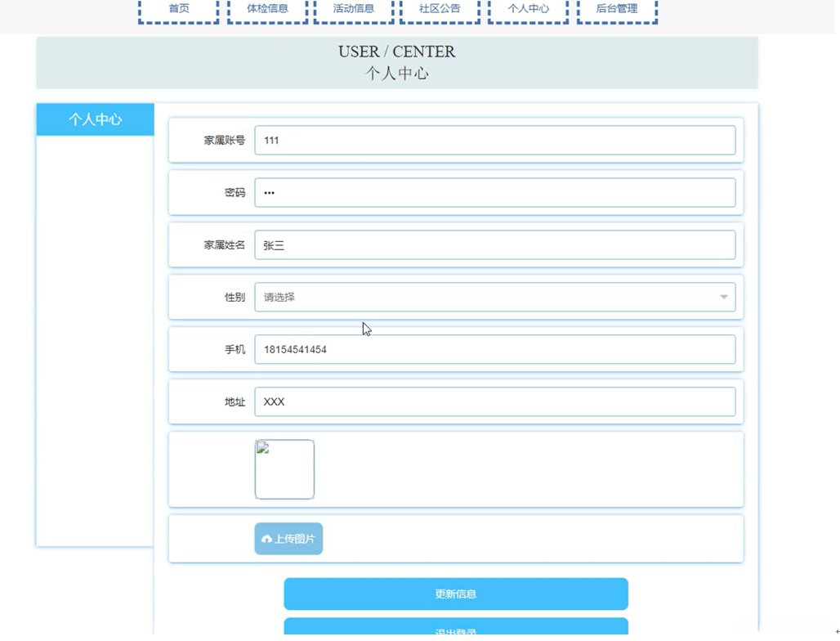Click the 性别 dropdown arrow
This screenshot has width=840, height=641.
[x=724, y=297]
